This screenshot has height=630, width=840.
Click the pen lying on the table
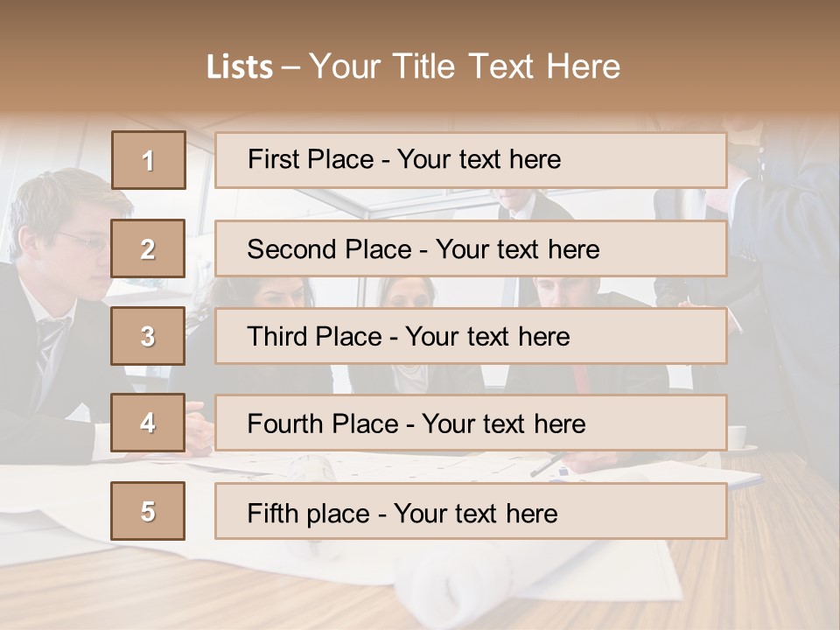click(549, 464)
